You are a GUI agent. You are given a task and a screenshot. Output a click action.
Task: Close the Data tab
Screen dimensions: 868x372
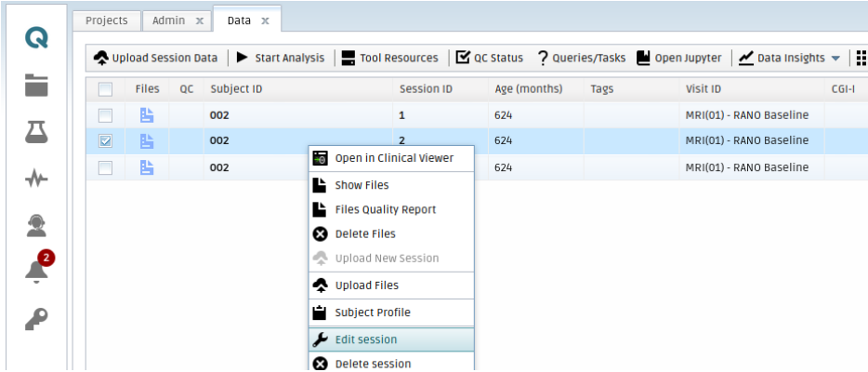point(265,20)
